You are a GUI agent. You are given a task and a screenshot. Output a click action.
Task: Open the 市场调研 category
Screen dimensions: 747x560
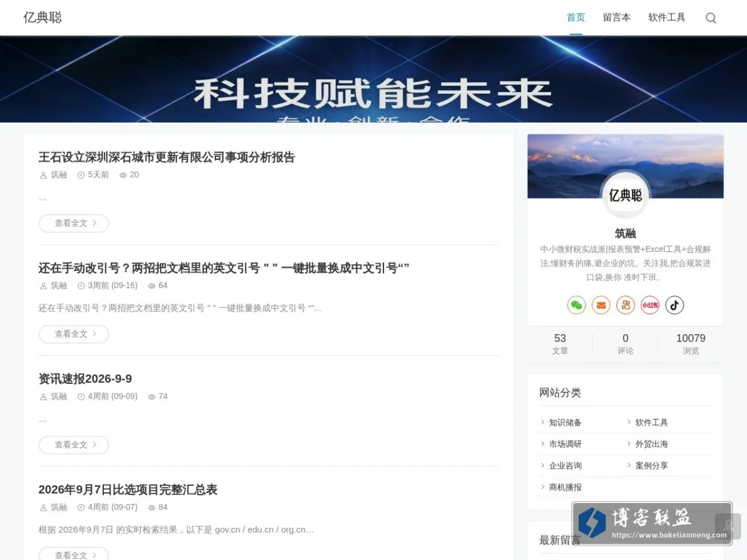click(x=565, y=444)
